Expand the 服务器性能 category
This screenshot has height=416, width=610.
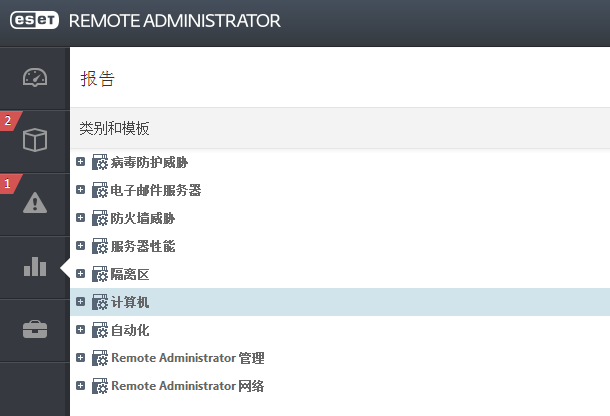coord(81,246)
